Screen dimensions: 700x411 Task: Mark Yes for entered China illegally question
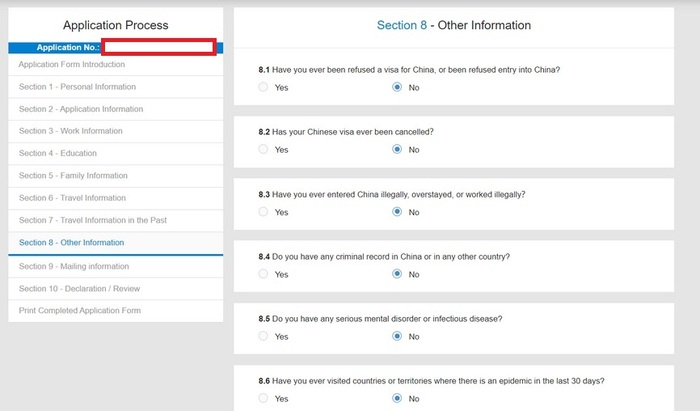tap(263, 212)
